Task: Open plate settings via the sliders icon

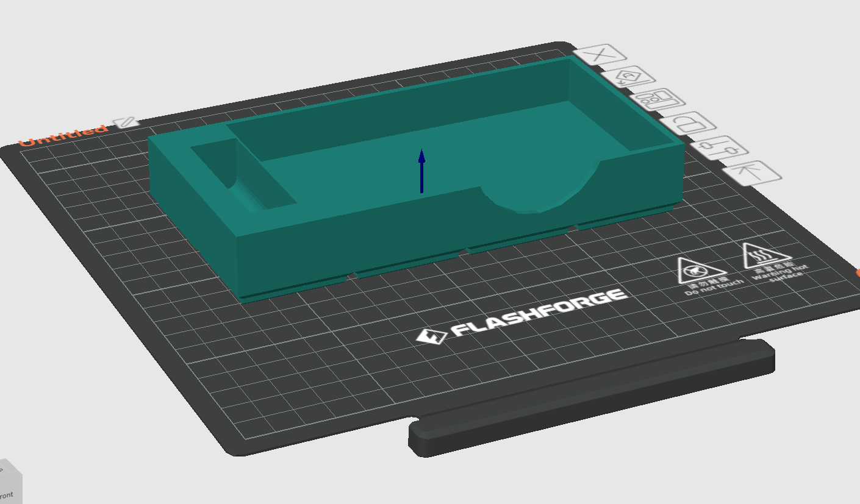Action: pos(720,147)
